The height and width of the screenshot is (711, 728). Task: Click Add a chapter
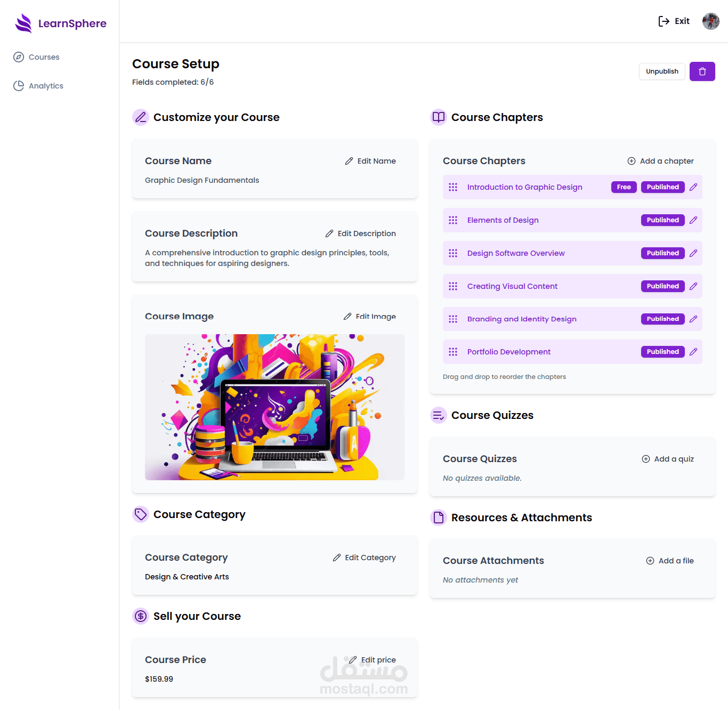point(661,161)
